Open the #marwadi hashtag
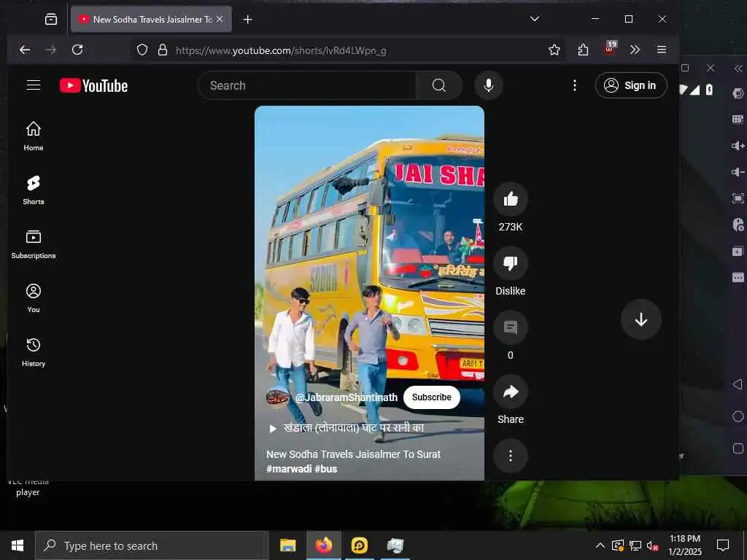Viewport: 747px width, 560px height. (x=289, y=469)
